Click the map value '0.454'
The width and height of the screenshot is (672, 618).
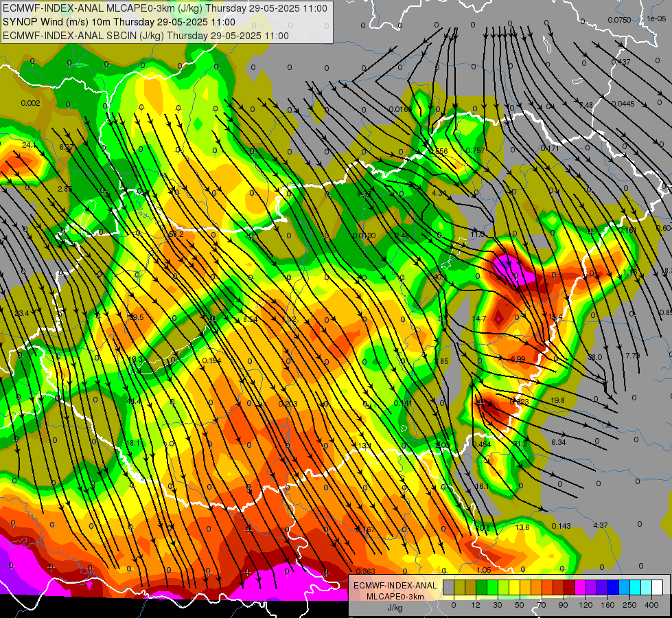click(482, 444)
